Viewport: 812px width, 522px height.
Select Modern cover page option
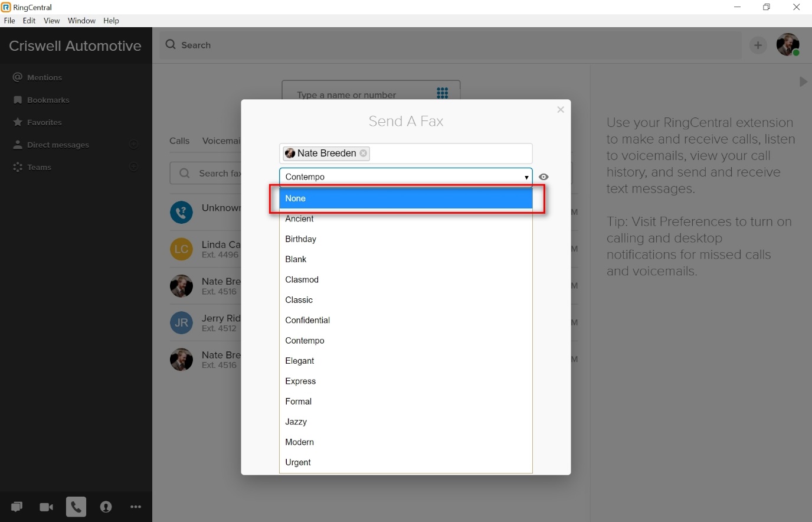pos(406,442)
